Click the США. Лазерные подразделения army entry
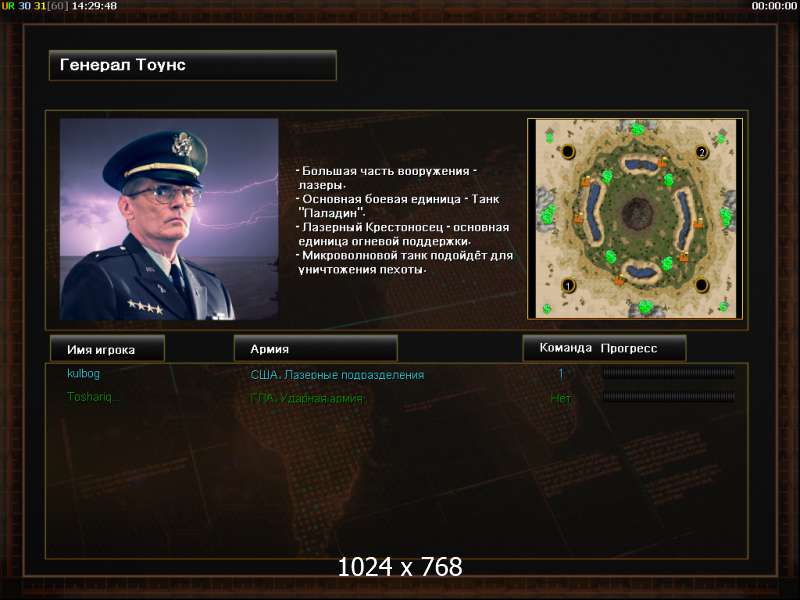800x600 pixels. coord(337,374)
